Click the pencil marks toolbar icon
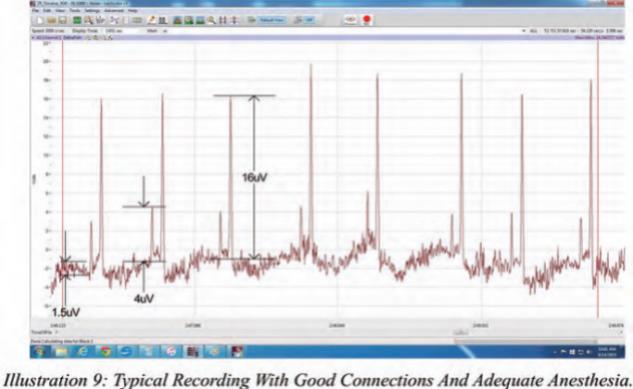The image size is (633, 389). pos(151,20)
